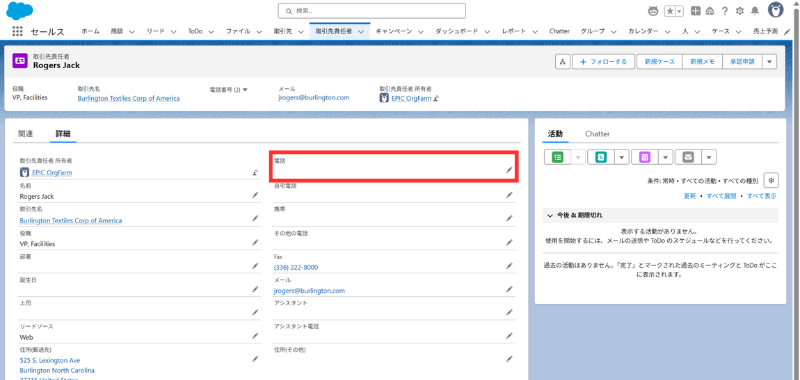
Task: Click the フォローする button
Action: point(603,62)
